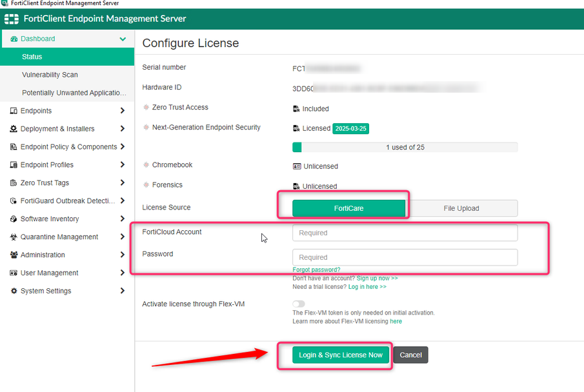Viewport: 584px width, 392px height.
Task: Click the Zero Trust Access feature icon
Action: coord(146,107)
